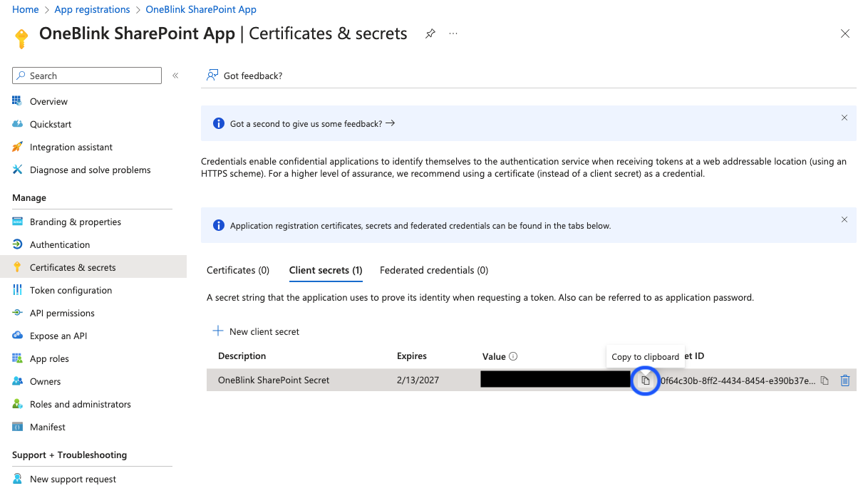This screenshot has height=503, width=868.
Task: Collapse the left sidebar menu
Action: [175, 76]
